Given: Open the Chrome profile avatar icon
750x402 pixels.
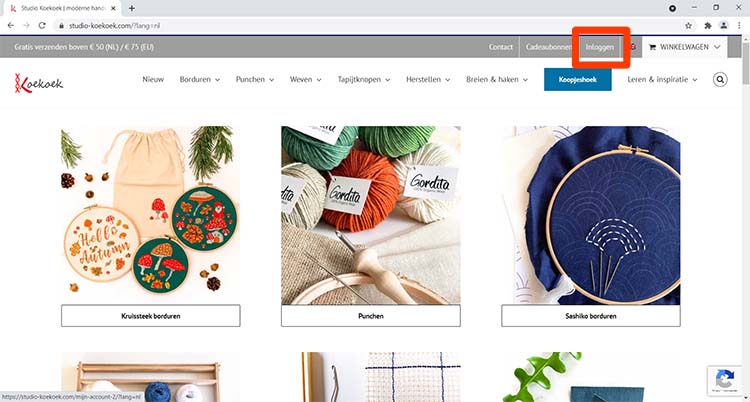Looking at the screenshot, I should (x=724, y=25).
